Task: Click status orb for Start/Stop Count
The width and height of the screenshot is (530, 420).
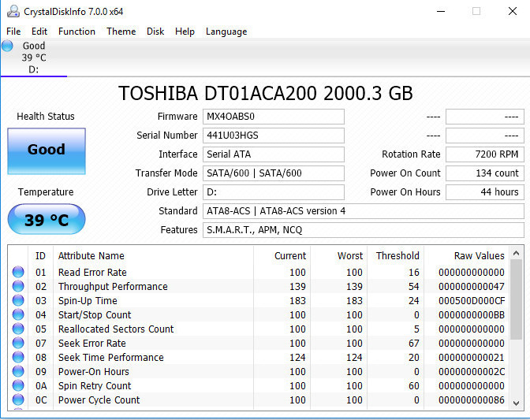Action: tap(18, 314)
